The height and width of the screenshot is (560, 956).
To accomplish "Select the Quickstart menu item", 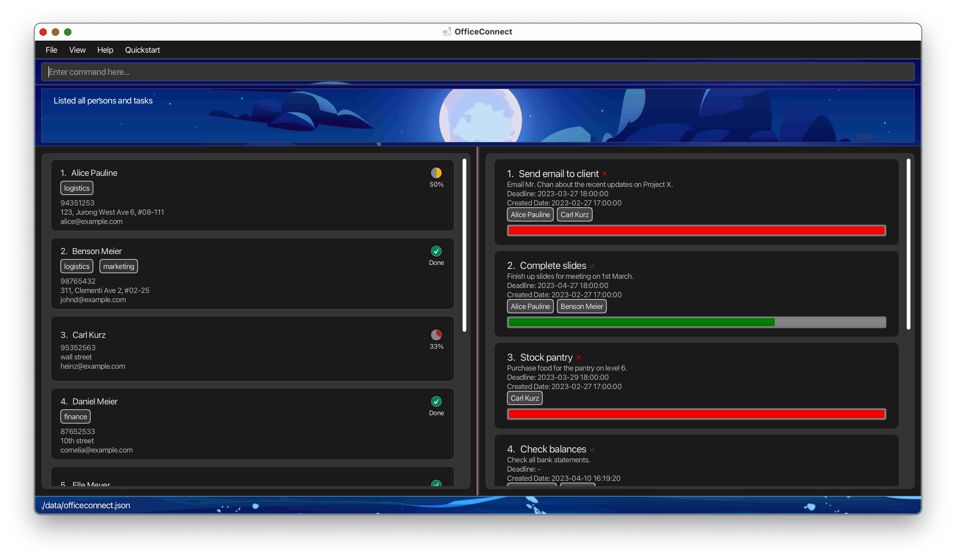I will click(x=143, y=49).
